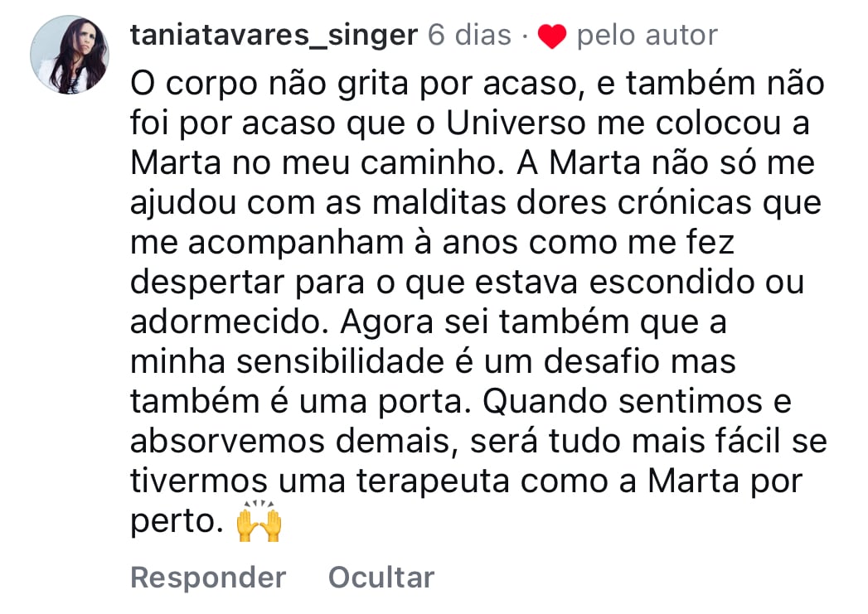Click the 'pelo autor' label
Viewport: 868px width, 614px height.
pyautogui.click(x=647, y=35)
